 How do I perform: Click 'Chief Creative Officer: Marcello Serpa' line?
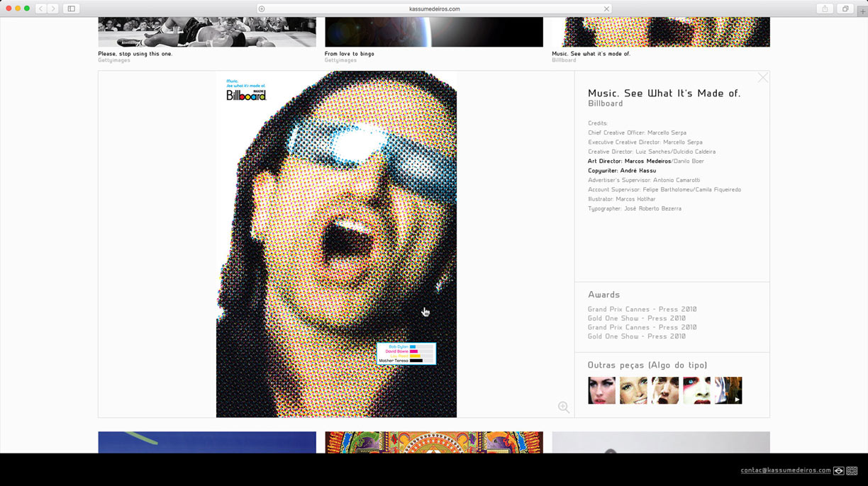(638, 133)
